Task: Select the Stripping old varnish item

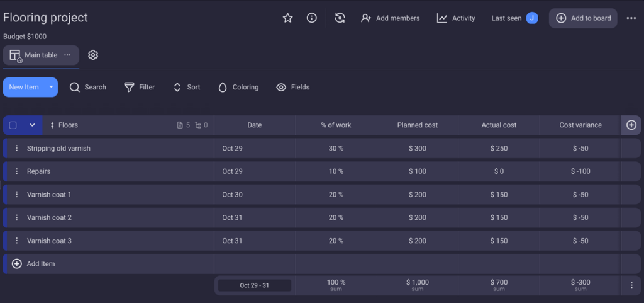Action: (x=58, y=149)
